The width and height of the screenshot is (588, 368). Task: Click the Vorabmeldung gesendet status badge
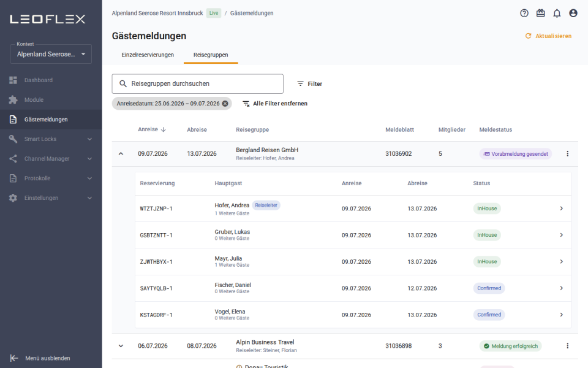coord(516,153)
